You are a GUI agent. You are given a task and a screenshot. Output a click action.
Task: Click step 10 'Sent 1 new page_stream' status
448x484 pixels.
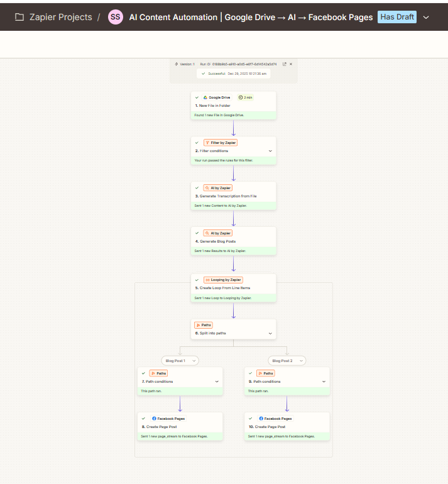(x=287, y=436)
